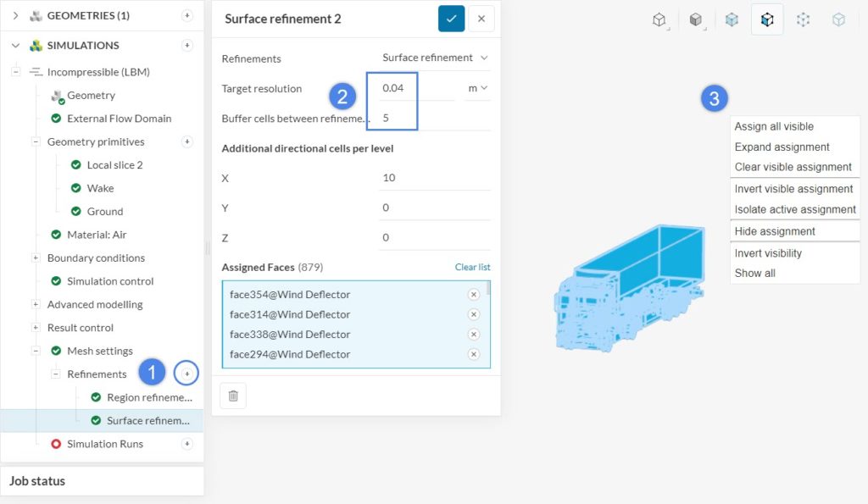868x504 pixels.
Task: Click the active face selection cube icon
Action: click(766, 19)
